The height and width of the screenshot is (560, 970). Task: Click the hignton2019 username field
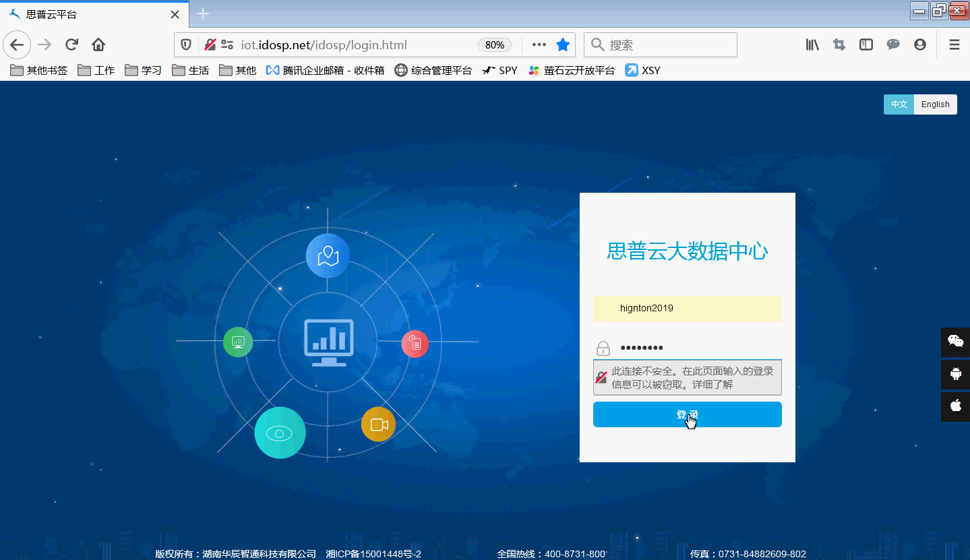pos(687,308)
